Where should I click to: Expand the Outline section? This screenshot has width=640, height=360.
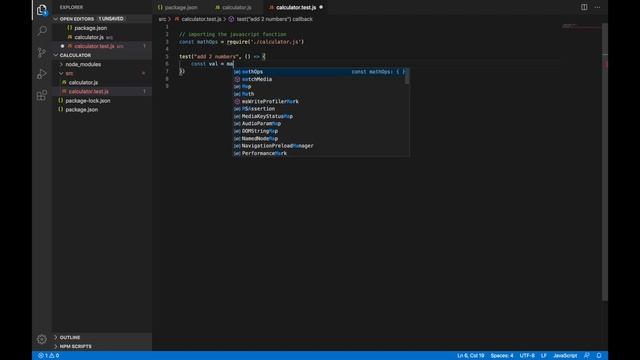click(70, 338)
